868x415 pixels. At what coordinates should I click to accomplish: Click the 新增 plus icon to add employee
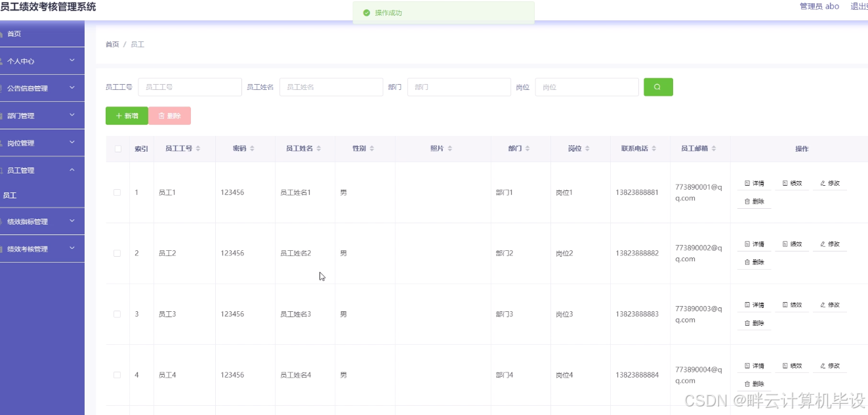coord(126,116)
